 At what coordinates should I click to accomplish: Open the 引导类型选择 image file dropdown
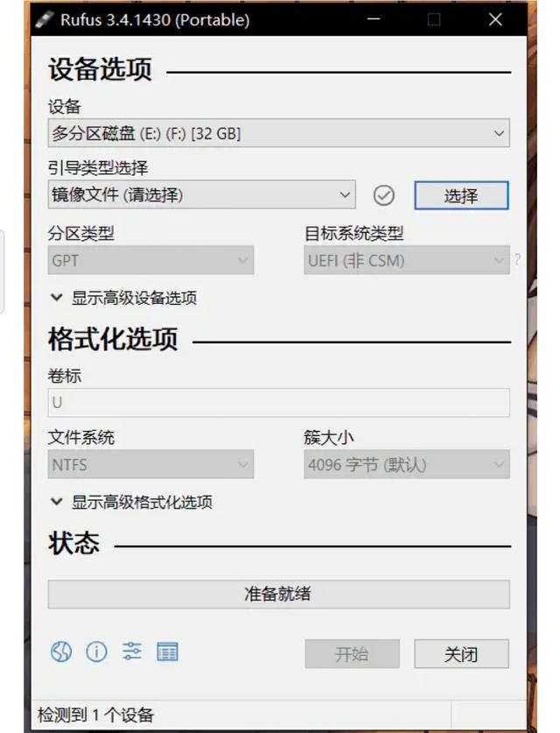202,194
